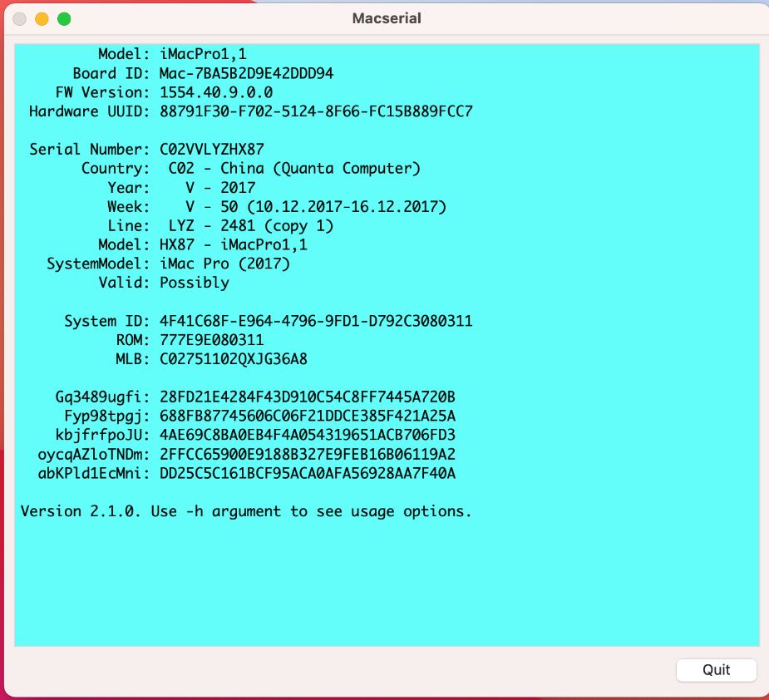The width and height of the screenshot is (769, 700).
Task: Select the kbjfrfpoJU hash value
Action: pos(308,435)
